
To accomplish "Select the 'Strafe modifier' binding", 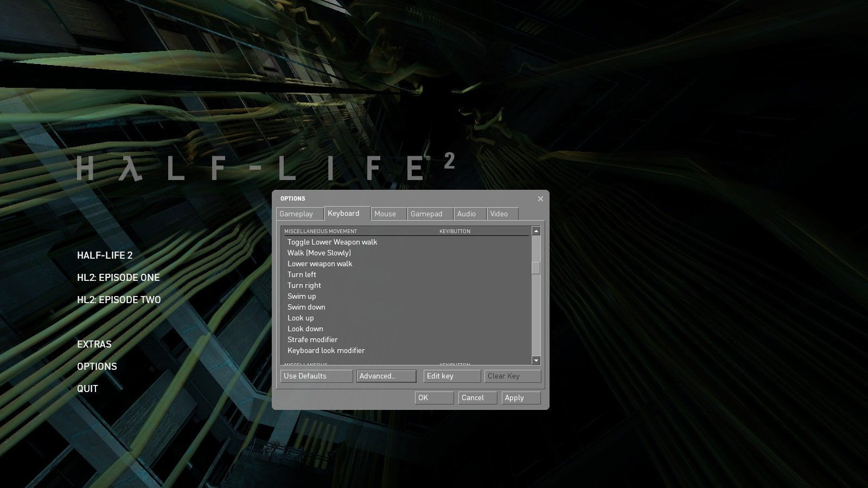I will pos(406,339).
